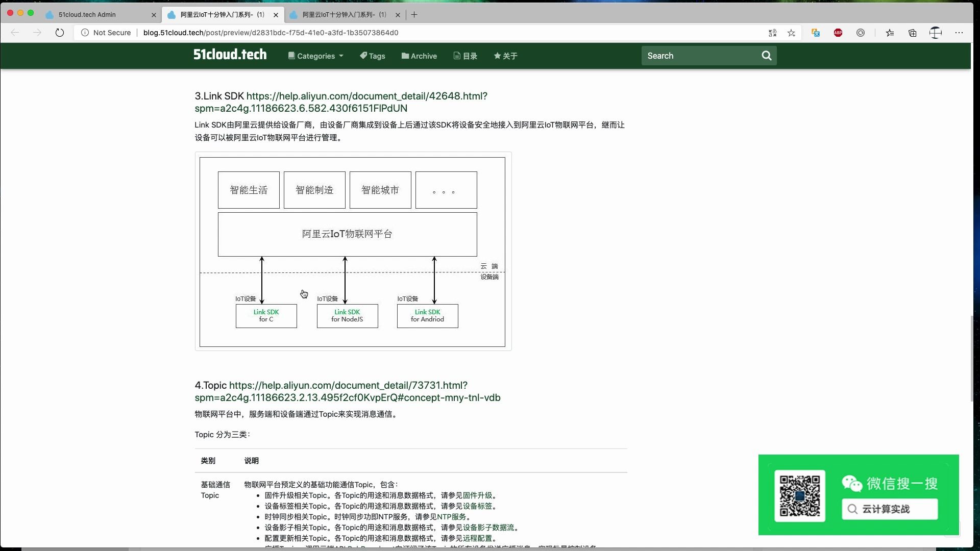Open the ABP ad blocker extension
The image size is (980, 551).
838,32
